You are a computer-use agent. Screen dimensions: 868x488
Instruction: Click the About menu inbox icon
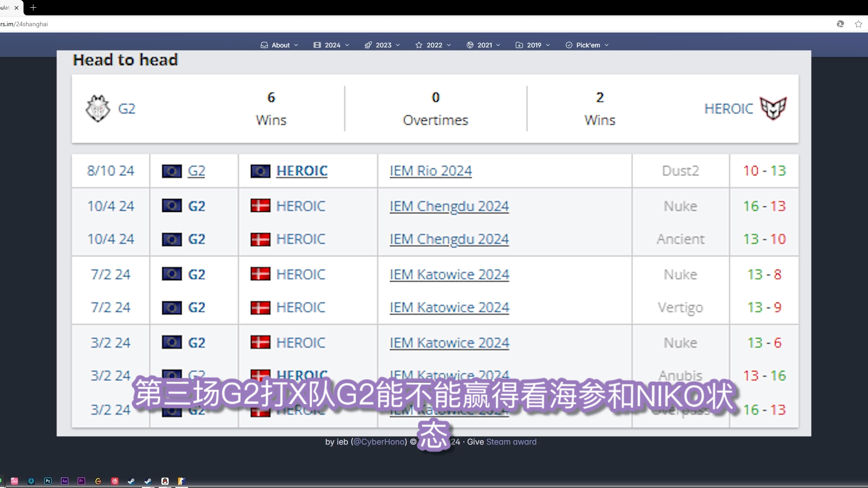coord(264,45)
